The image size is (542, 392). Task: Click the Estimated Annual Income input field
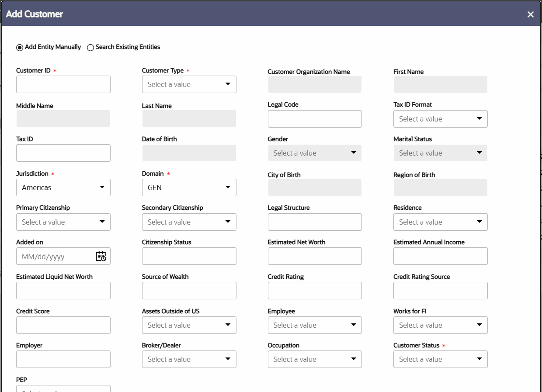(441, 256)
